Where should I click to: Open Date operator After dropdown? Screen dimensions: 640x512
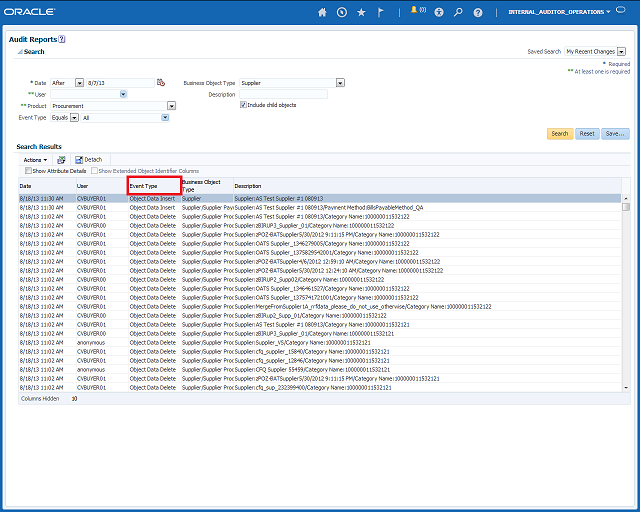click(80, 83)
